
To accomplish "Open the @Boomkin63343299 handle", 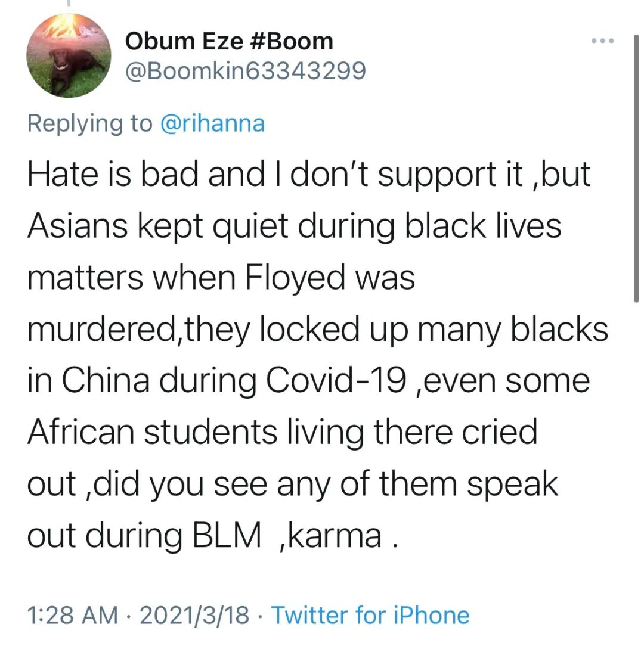I will (x=246, y=71).
